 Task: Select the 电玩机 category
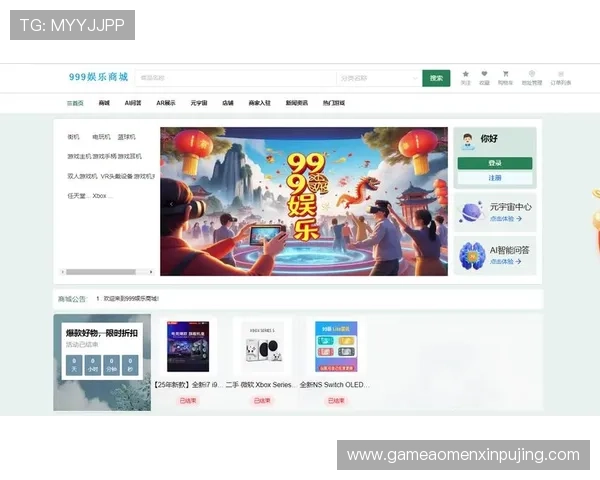click(x=101, y=137)
